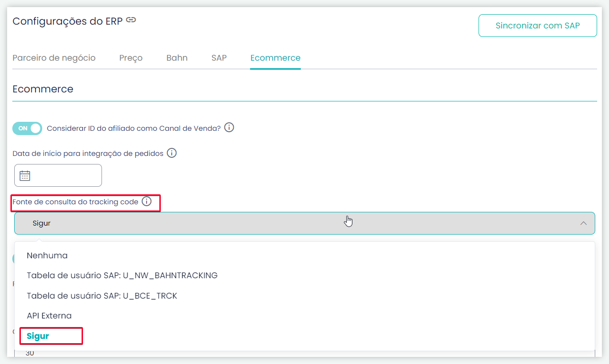Click the field showing the value 30
Viewport: 609px width, 364px height.
304,353
